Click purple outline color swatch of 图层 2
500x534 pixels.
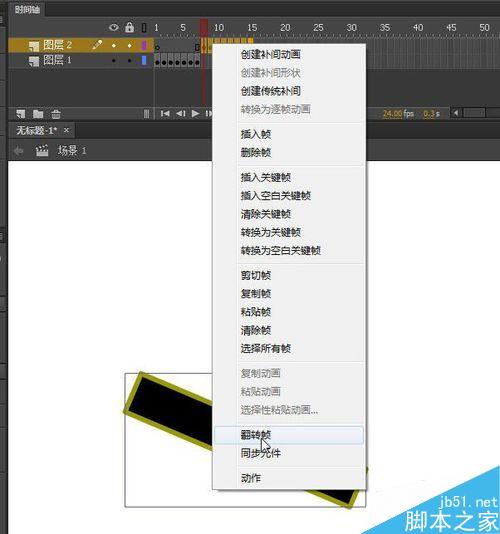coord(144,45)
